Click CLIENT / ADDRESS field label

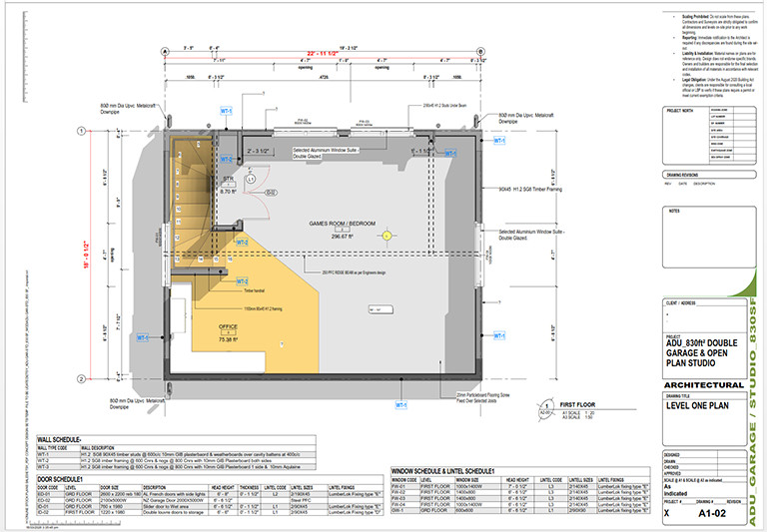coord(680,303)
